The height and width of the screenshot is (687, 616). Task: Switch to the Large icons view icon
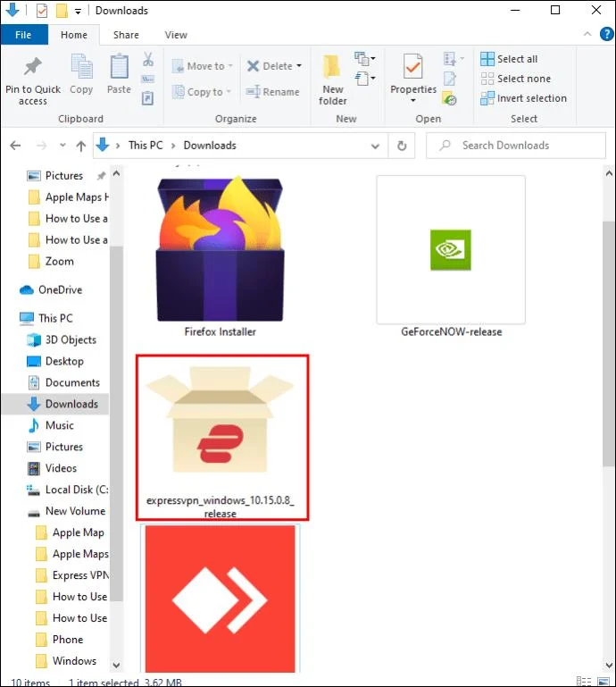pos(604,682)
